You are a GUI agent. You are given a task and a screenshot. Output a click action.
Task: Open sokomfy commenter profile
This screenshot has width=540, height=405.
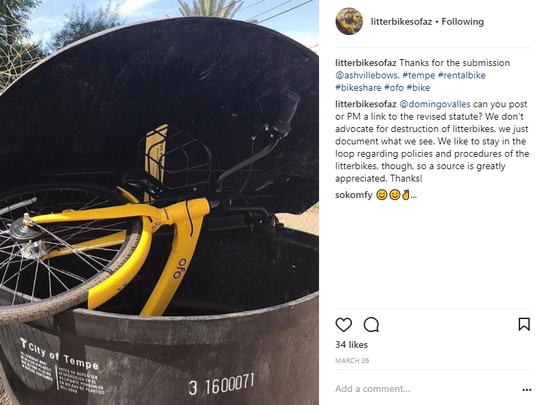point(354,195)
